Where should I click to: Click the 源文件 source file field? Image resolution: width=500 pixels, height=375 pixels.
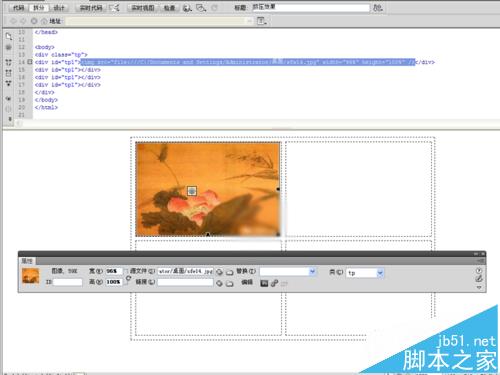tap(185, 271)
